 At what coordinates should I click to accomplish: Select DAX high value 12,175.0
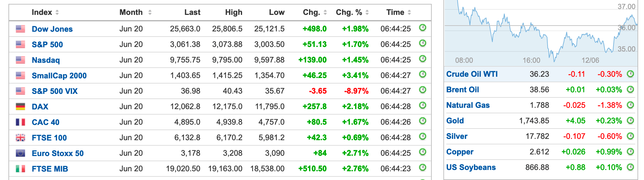click(x=227, y=107)
